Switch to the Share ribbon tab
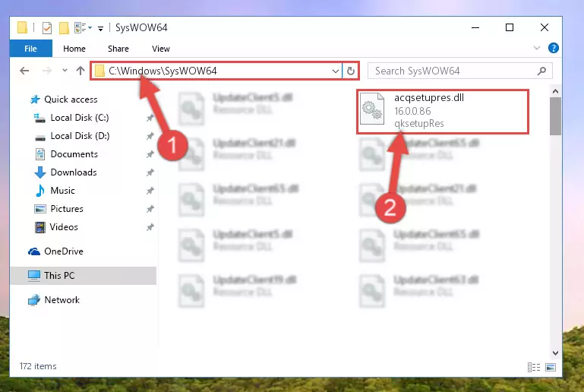584x392 pixels. tap(118, 49)
